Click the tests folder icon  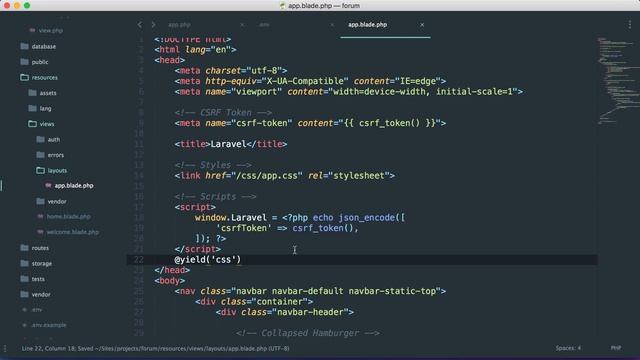(24, 279)
